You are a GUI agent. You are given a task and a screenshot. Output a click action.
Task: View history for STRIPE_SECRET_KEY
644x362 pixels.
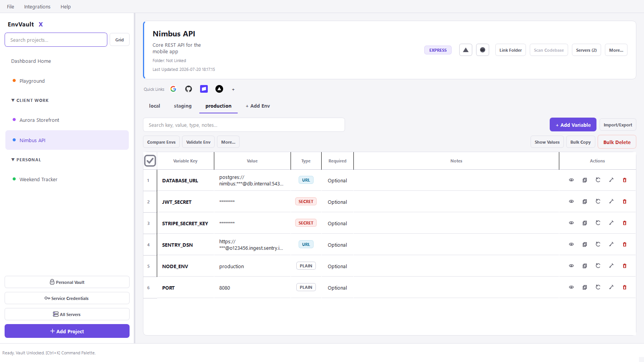point(598,223)
